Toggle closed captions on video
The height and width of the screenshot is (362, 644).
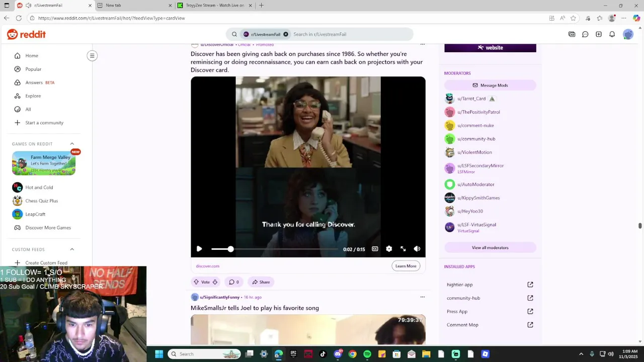[375, 249]
